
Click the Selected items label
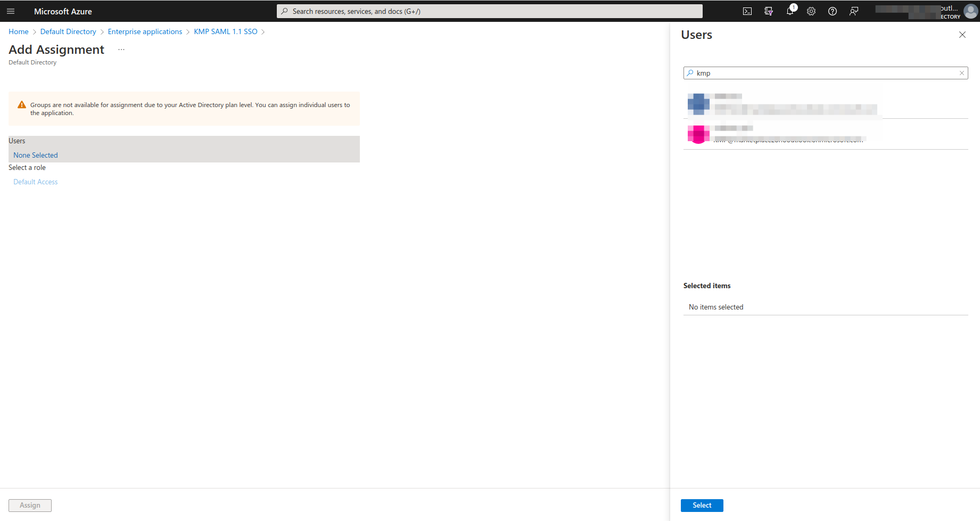point(707,286)
